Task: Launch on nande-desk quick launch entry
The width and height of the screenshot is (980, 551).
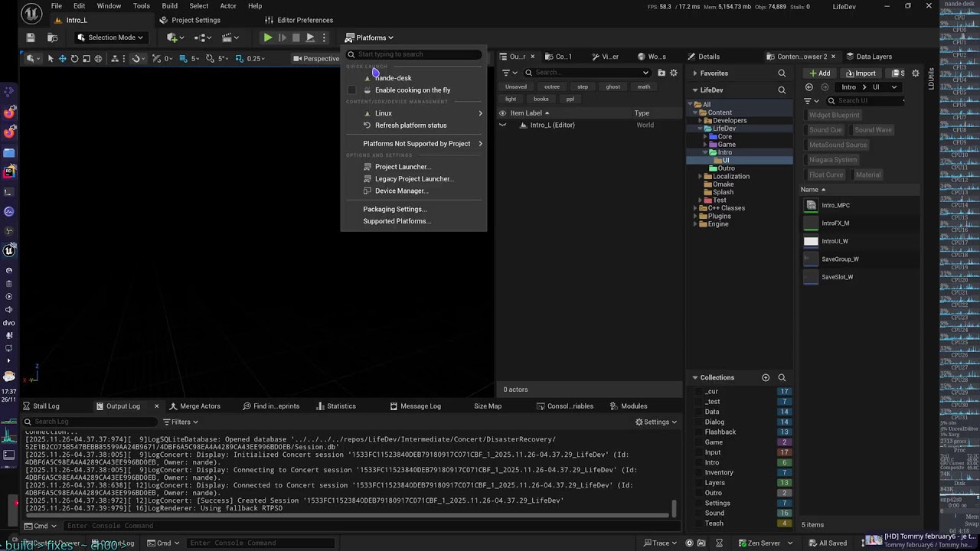Action: [393, 78]
